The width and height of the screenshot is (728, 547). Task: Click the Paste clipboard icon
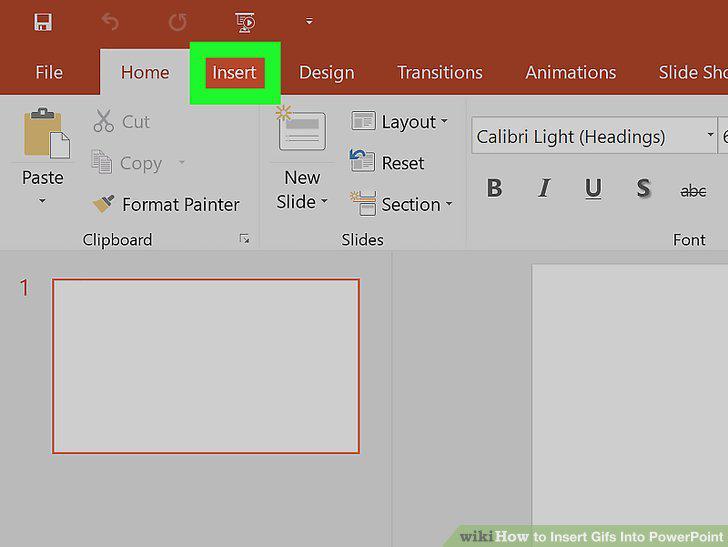pyautogui.click(x=45, y=133)
